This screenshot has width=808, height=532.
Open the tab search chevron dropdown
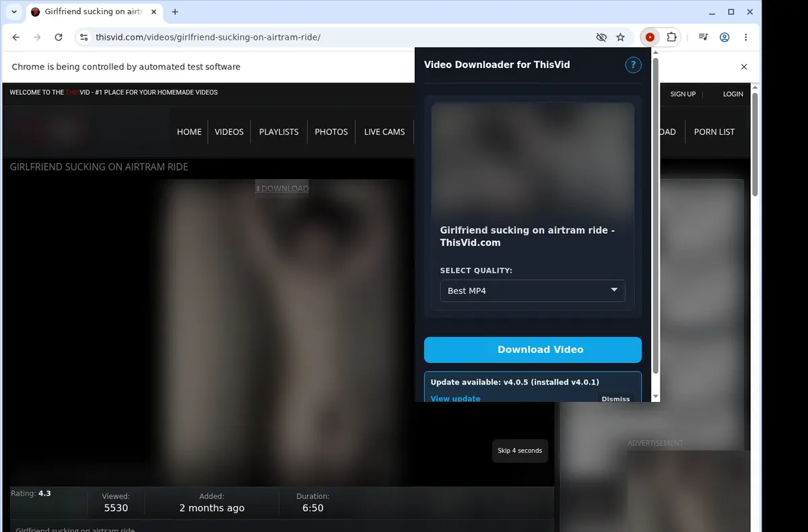(x=14, y=12)
